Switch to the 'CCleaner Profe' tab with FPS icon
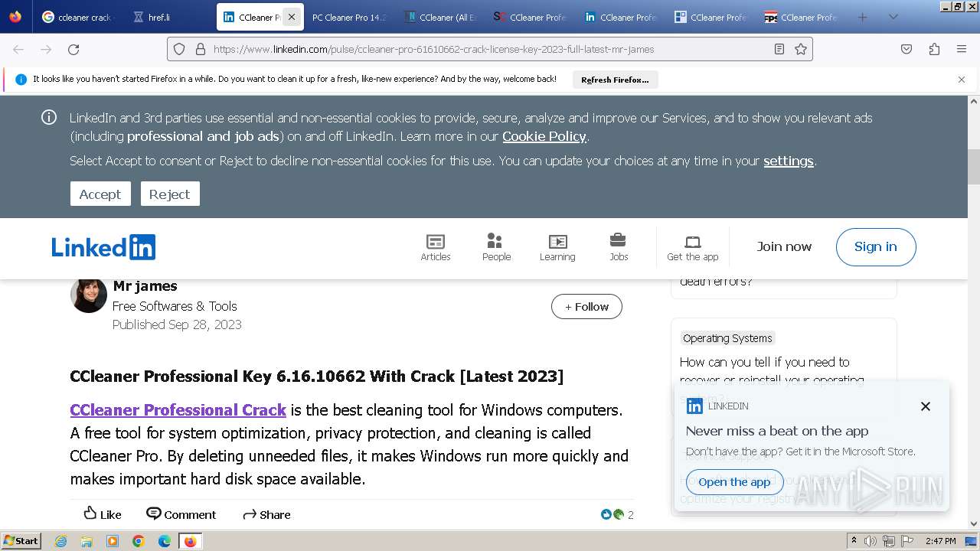Screen dimensions: 980x551 pos(801,17)
